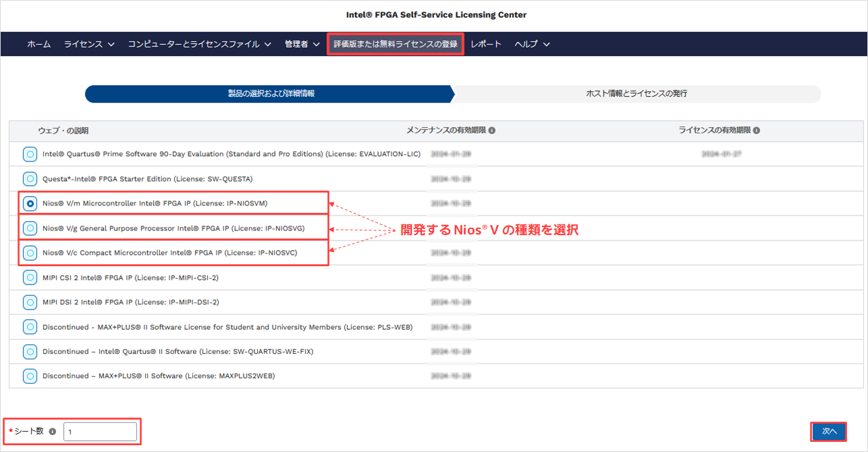868x452 pixels.
Task: Select MIPI CSI 2 Intel FPGA IP radio
Action: click(x=30, y=278)
